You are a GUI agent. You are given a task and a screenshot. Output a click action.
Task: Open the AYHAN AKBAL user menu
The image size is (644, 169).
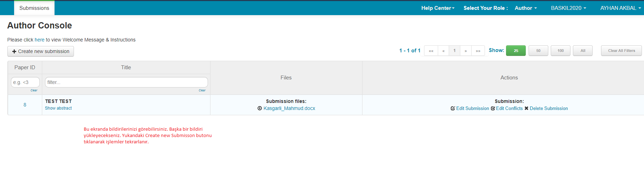click(x=620, y=8)
